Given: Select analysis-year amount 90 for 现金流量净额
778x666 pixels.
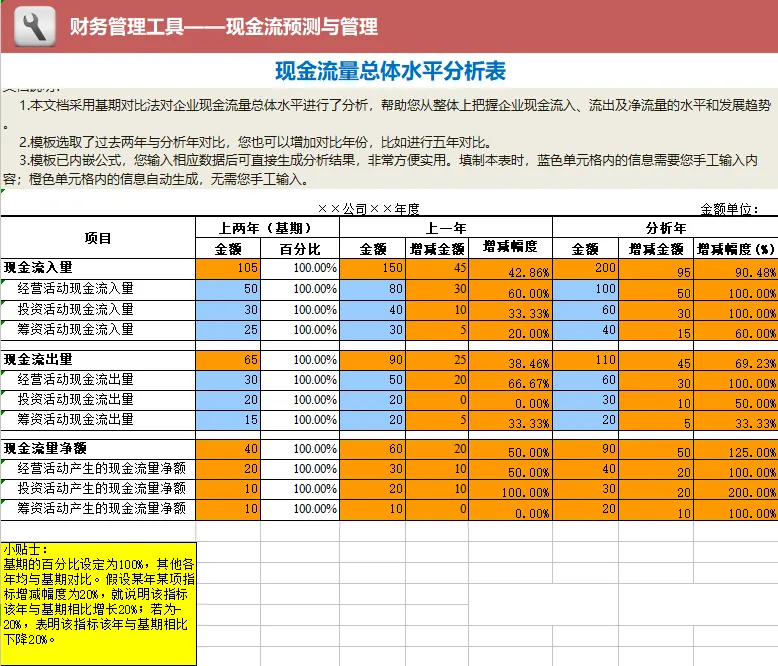Looking at the screenshot, I should [x=585, y=449].
